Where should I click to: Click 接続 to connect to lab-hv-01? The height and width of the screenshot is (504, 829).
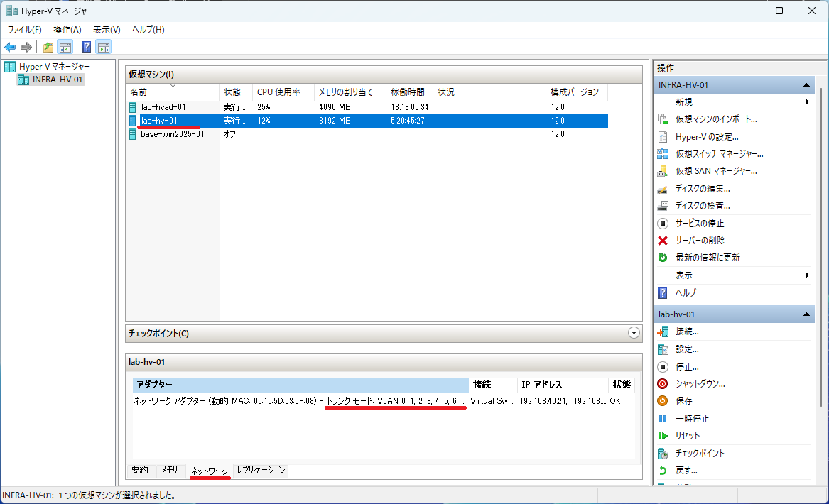[687, 332]
